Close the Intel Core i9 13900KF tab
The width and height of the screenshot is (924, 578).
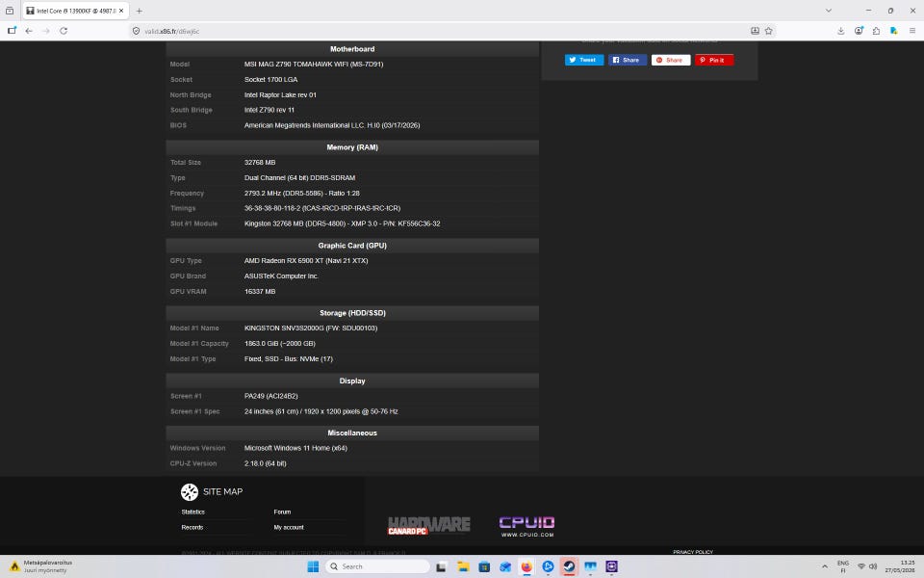[121, 11]
